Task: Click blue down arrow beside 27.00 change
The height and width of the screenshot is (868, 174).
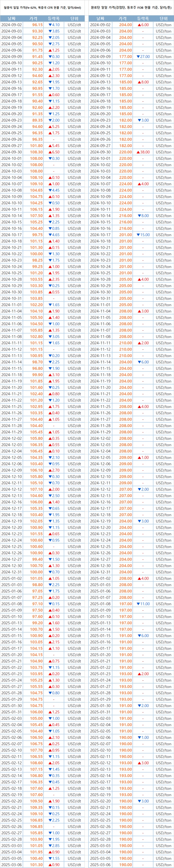Action: coord(138,57)
